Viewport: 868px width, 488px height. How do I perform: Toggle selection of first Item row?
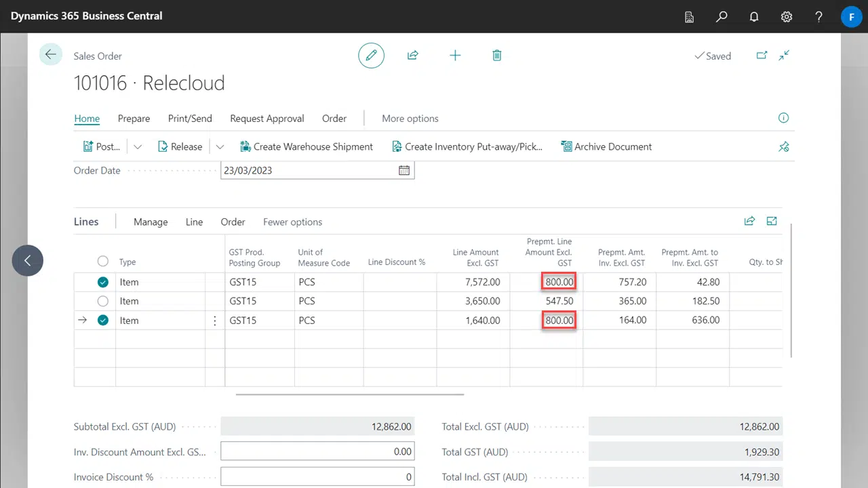[103, 282]
